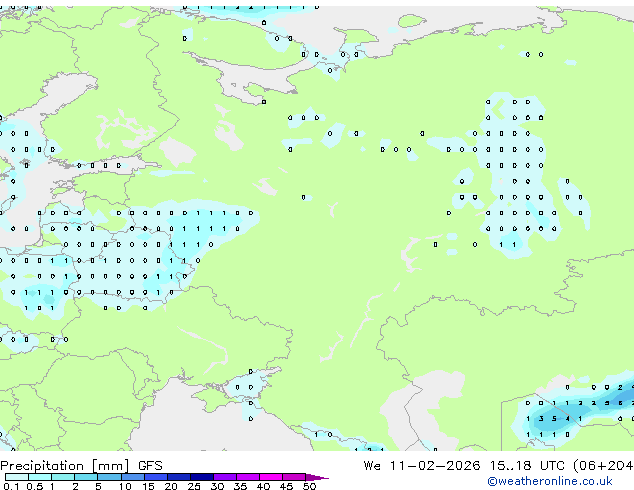Viewport: 634px width, 490px height.
Task: Click the 'UTC' timezone text
Action: point(552,466)
